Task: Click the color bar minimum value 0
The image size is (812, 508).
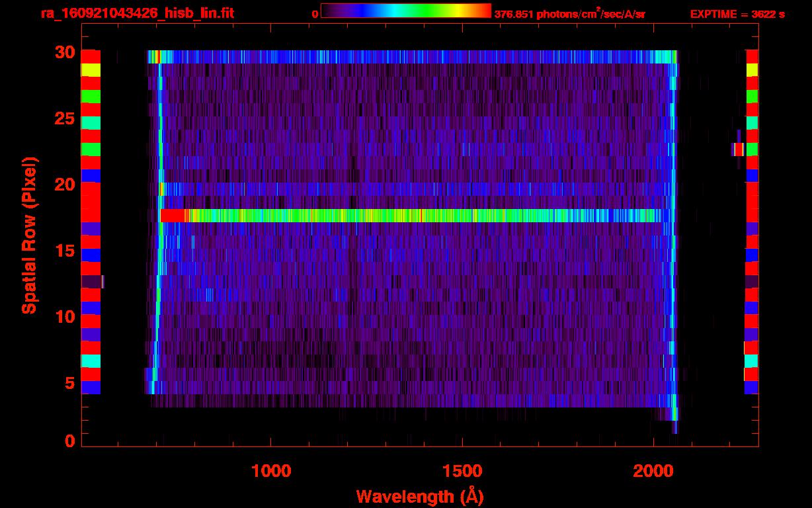Action: pyautogui.click(x=315, y=14)
